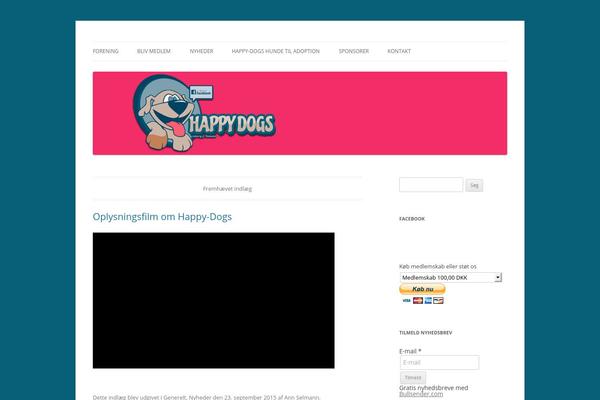600x400 pixels.
Task: Open the KONTAKT page
Action: (x=399, y=51)
